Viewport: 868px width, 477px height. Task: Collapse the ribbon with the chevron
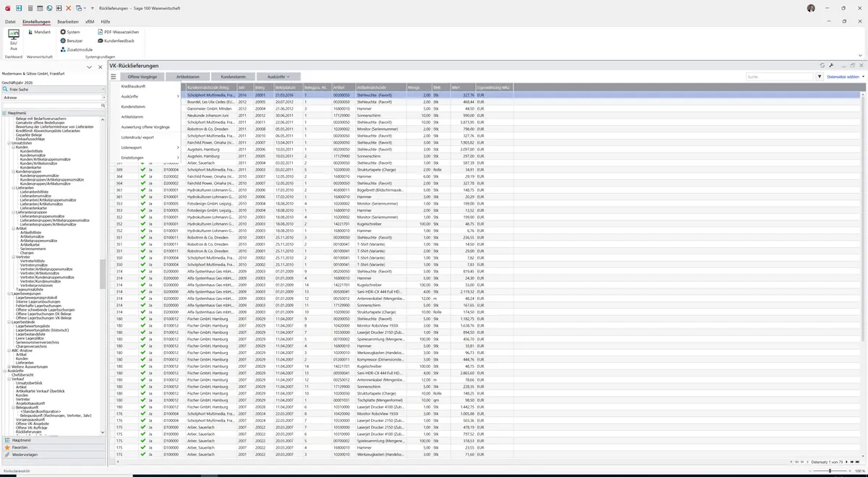[x=860, y=56]
